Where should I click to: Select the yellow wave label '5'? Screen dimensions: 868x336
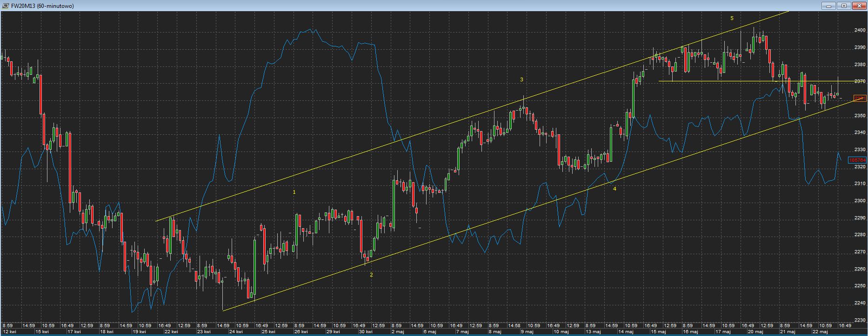tap(732, 18)
